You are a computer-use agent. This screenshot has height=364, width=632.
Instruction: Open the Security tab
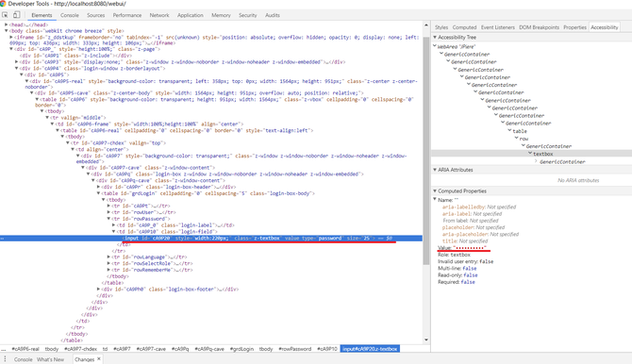pyautogui.click(x=247, y=15)
